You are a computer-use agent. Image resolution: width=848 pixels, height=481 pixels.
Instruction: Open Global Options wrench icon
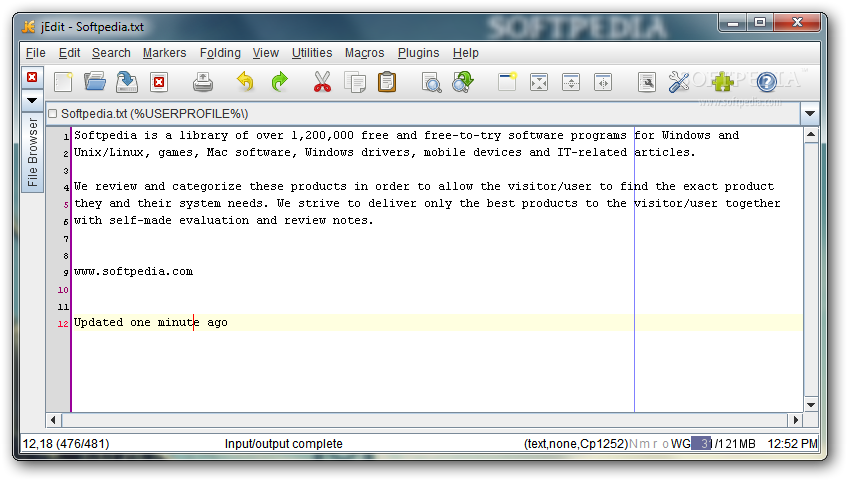(x=679, y=82)
